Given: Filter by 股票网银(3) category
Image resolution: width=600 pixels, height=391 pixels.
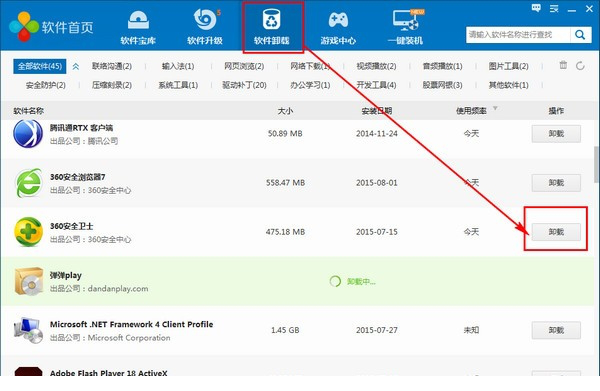Looking at the screenshot, I should coord(442,85).
